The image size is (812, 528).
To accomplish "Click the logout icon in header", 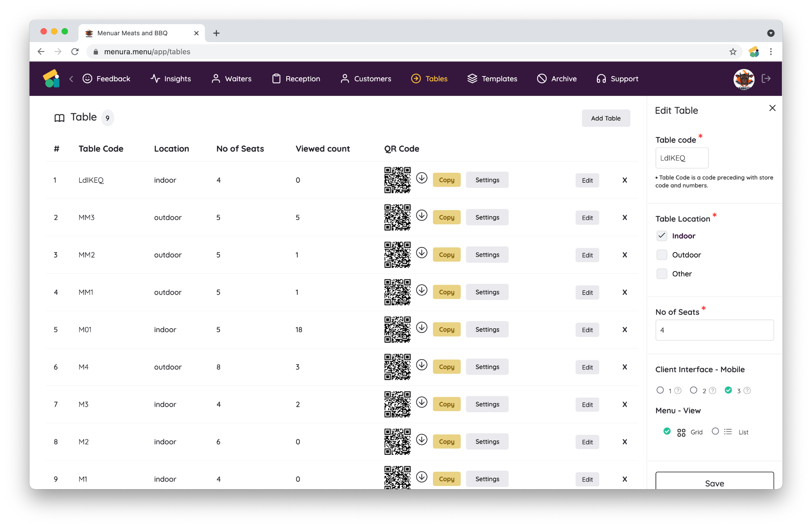I will (x=766, y=78).
